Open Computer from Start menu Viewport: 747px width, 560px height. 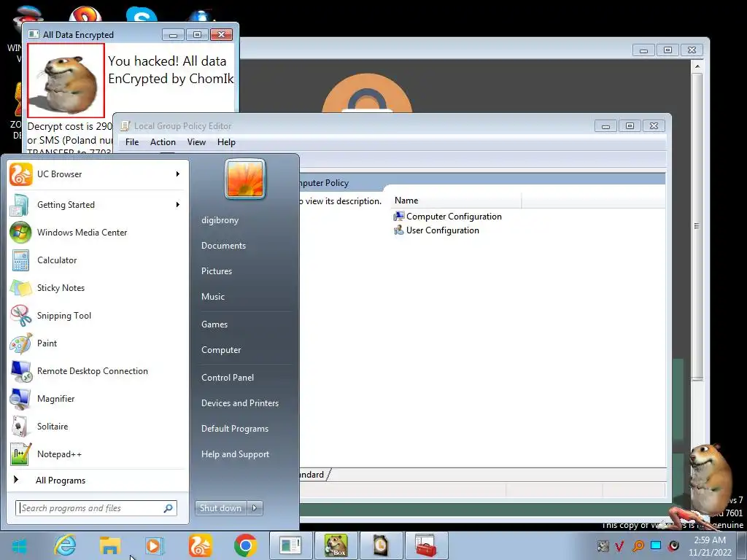[221, 350]
